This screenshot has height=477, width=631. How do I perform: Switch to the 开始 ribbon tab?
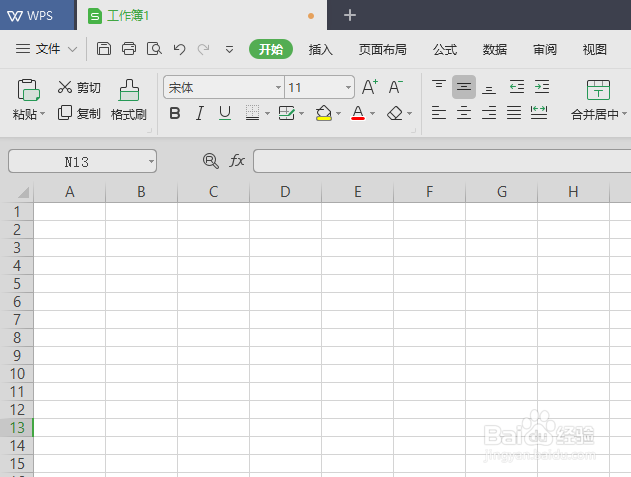coord(271,50)
